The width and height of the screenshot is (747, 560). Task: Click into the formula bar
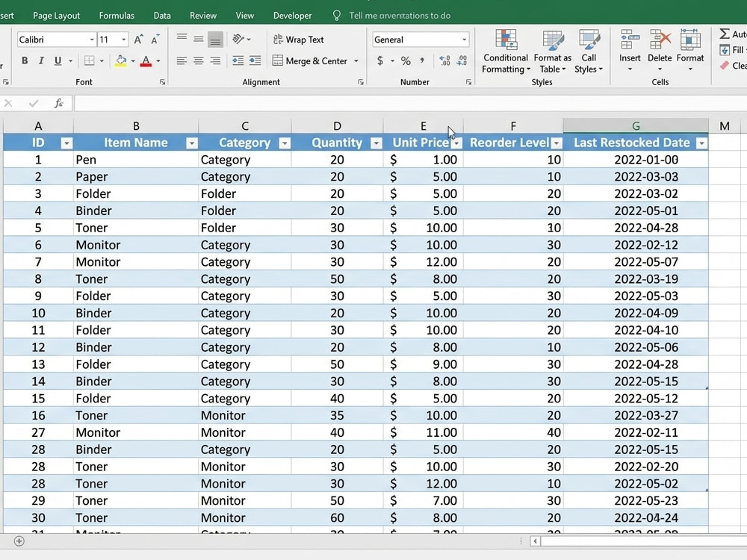click(x=409, y=103)
